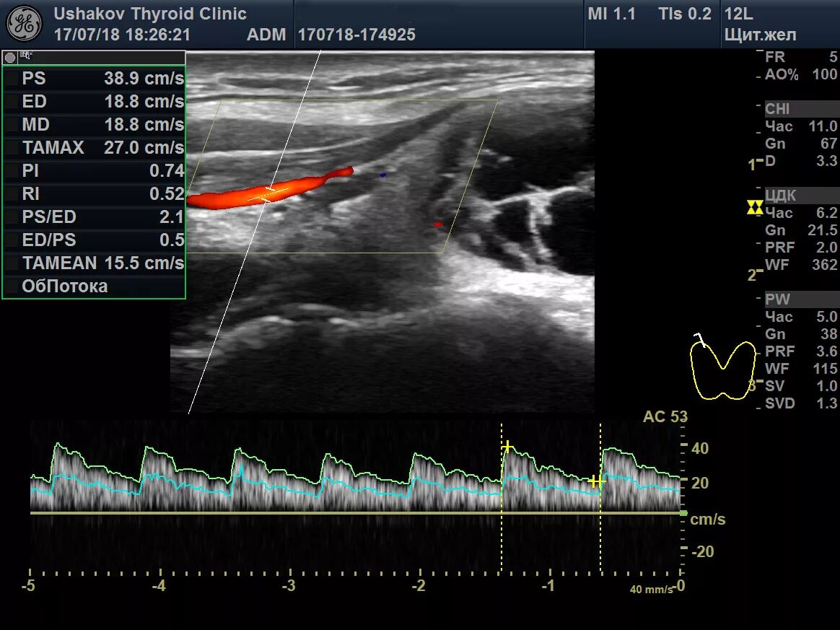Click the peak systolic caliper cross on the spectrum
840x630 pixels.
point(507,446)
